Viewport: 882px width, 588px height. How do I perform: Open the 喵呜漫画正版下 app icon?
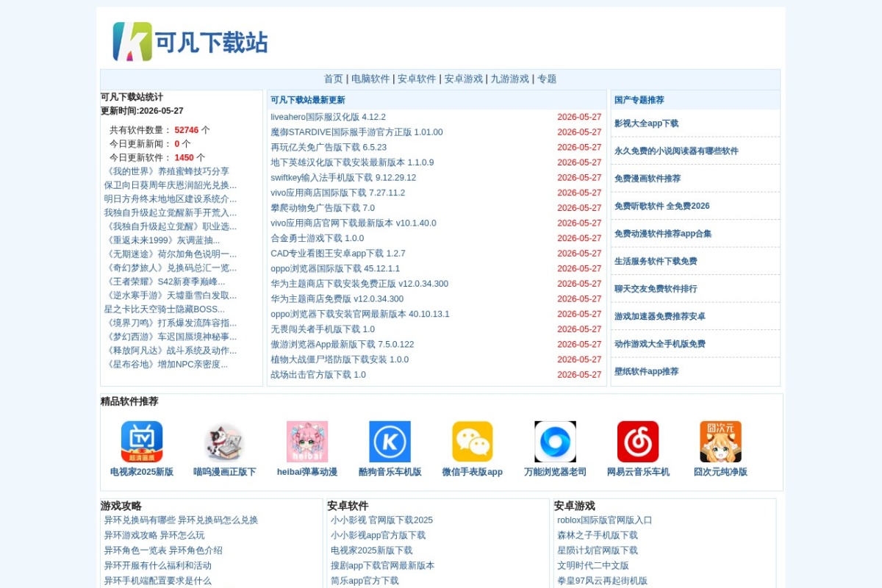(224, 442)
